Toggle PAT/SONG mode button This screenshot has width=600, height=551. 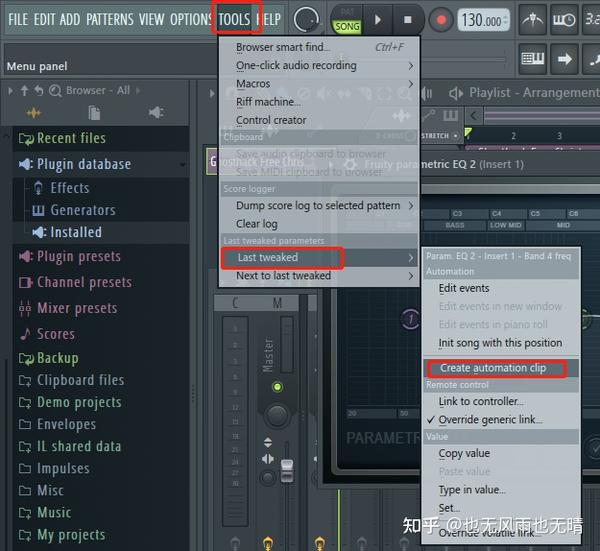pyautogui.click(x=347, y=20)
